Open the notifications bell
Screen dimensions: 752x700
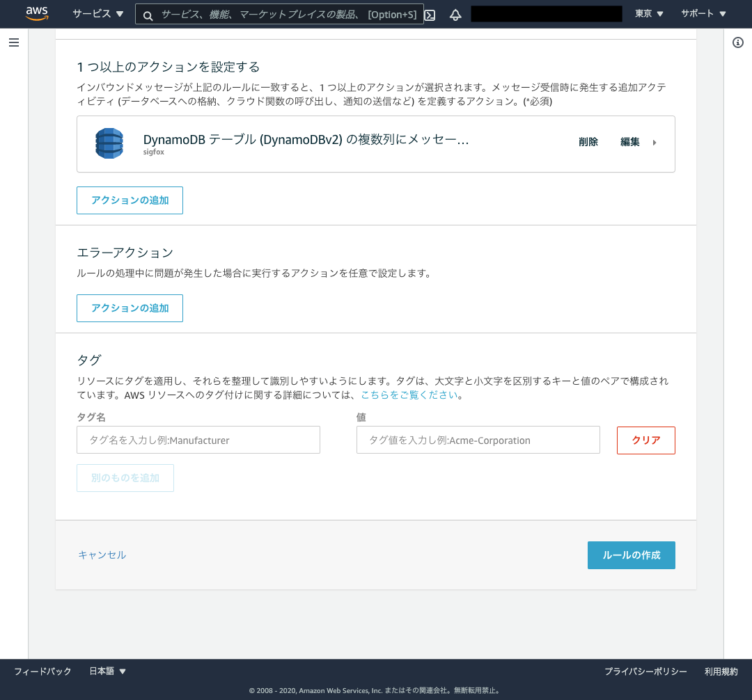pos(455,14)
